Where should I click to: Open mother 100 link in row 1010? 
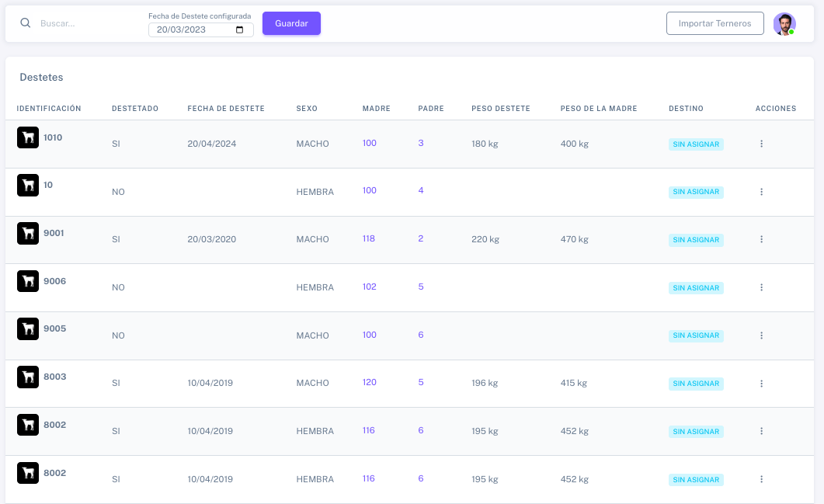(370, 143)
